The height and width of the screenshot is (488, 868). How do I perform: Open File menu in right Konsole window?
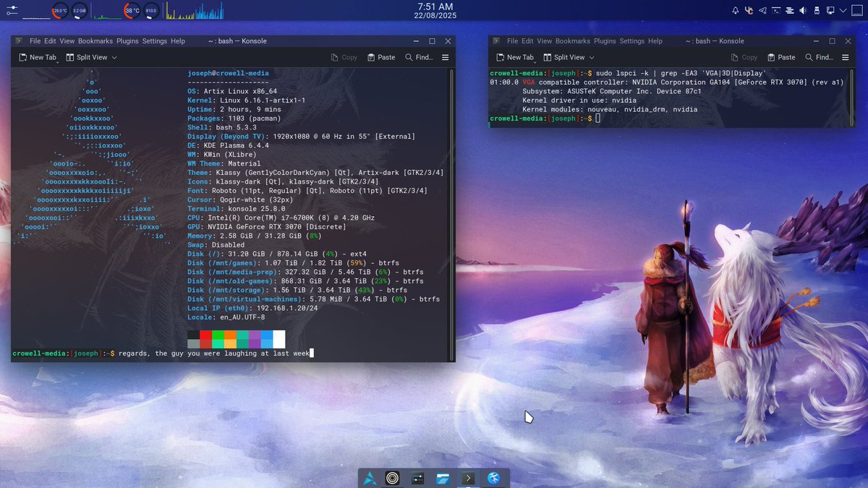point(513,41)
